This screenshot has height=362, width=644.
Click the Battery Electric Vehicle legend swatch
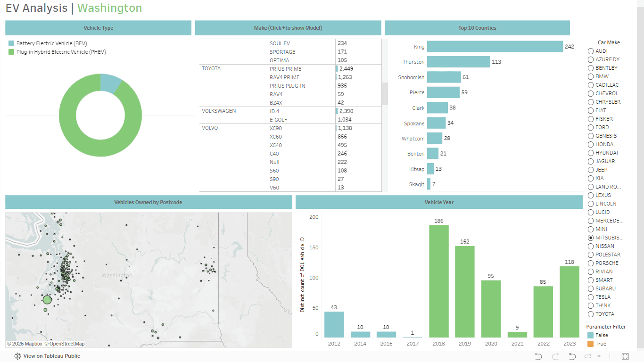click(x=11, y=43)
